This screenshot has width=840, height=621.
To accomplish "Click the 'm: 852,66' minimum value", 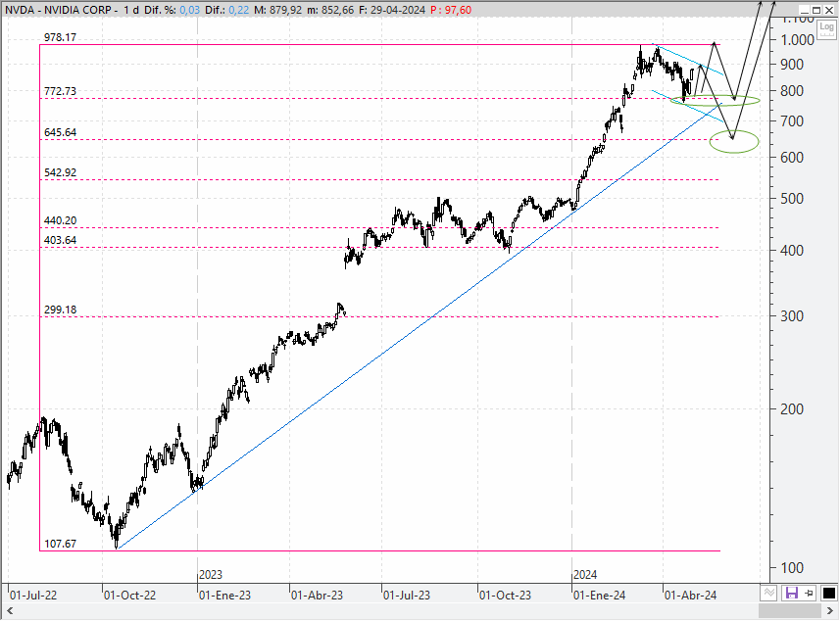I will [x=330, y=10].
